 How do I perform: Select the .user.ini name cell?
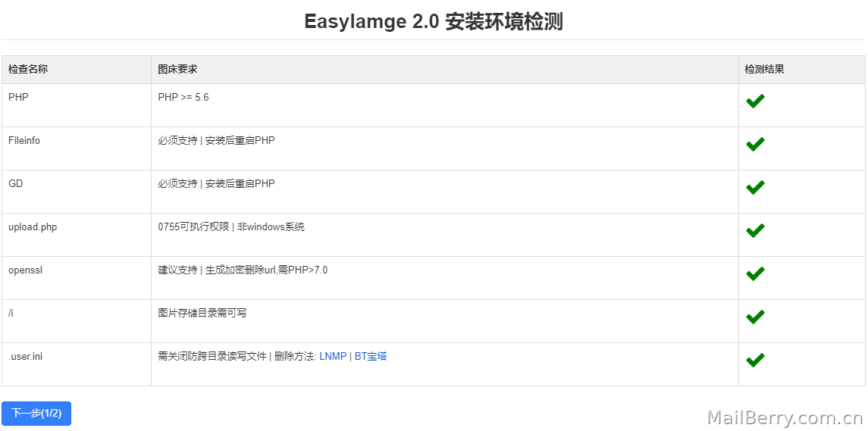pos(77,364)
